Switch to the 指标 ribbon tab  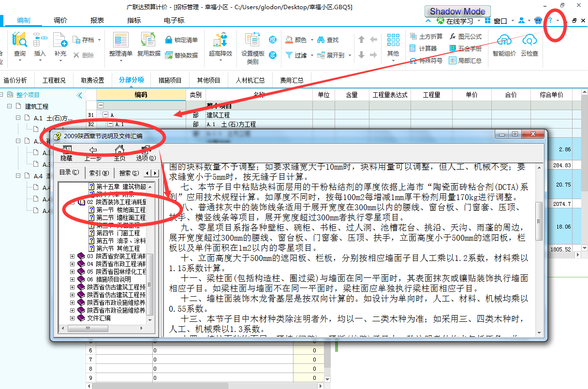(134, 20)
